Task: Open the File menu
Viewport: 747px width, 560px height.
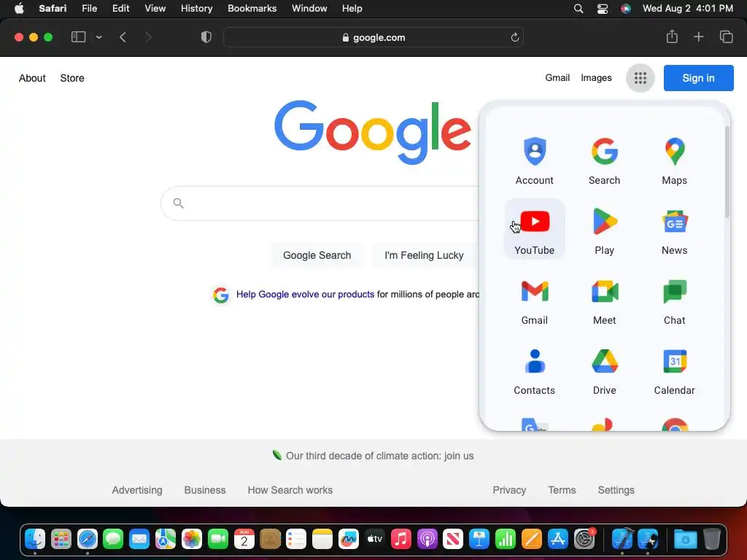Action: tap(89, 8)
